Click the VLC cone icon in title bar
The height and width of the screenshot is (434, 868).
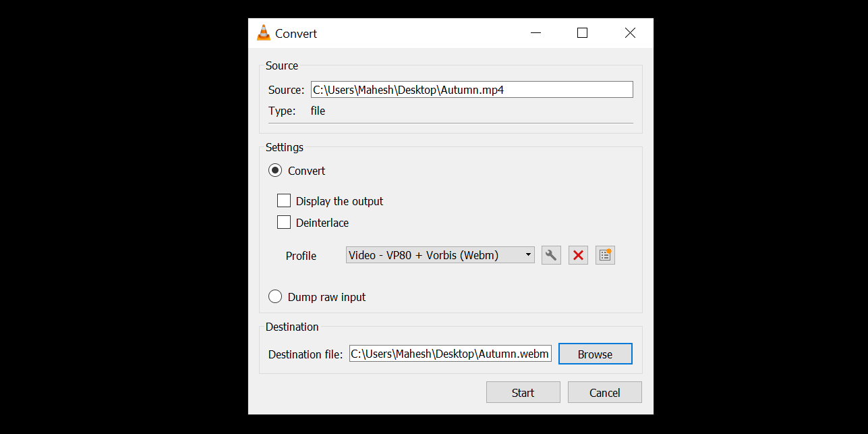(x=263, y=32)
